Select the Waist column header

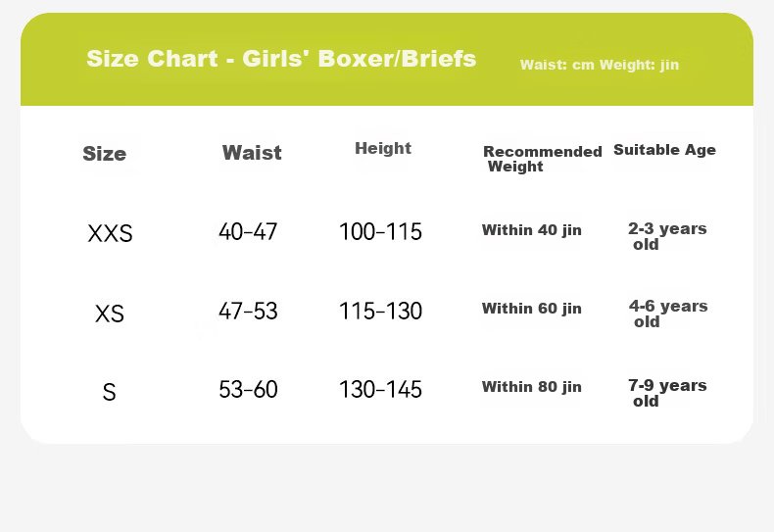pyautogui.click(x=252, y=153)
